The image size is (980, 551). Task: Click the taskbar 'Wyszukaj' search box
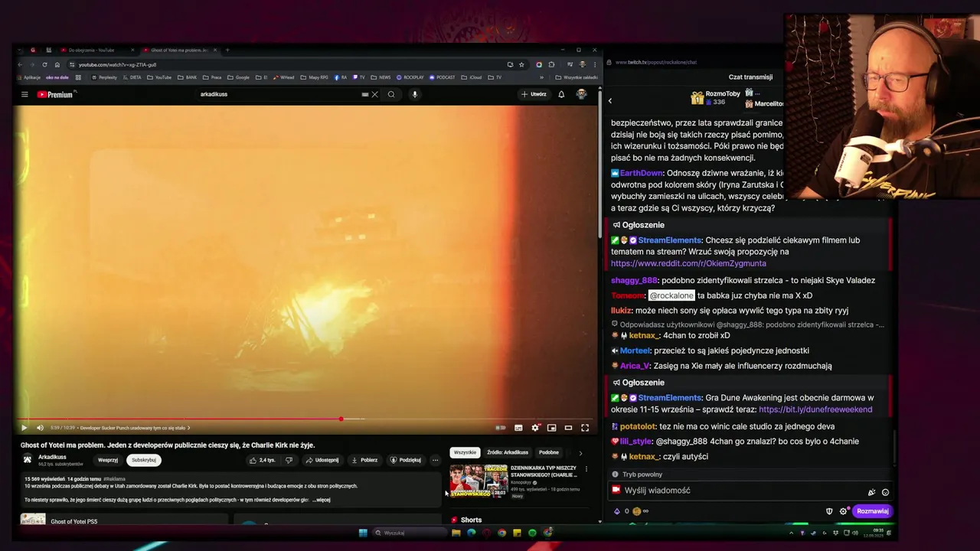410,533
